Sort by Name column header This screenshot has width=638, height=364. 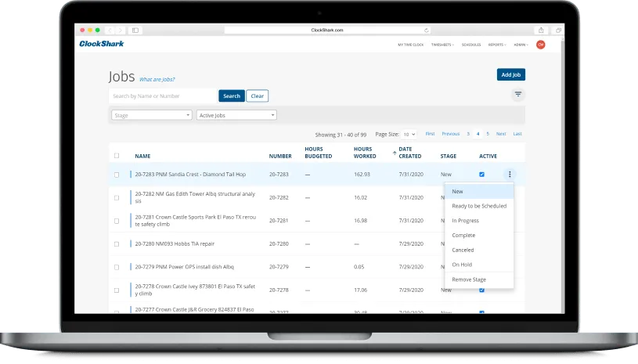[142, 157]
